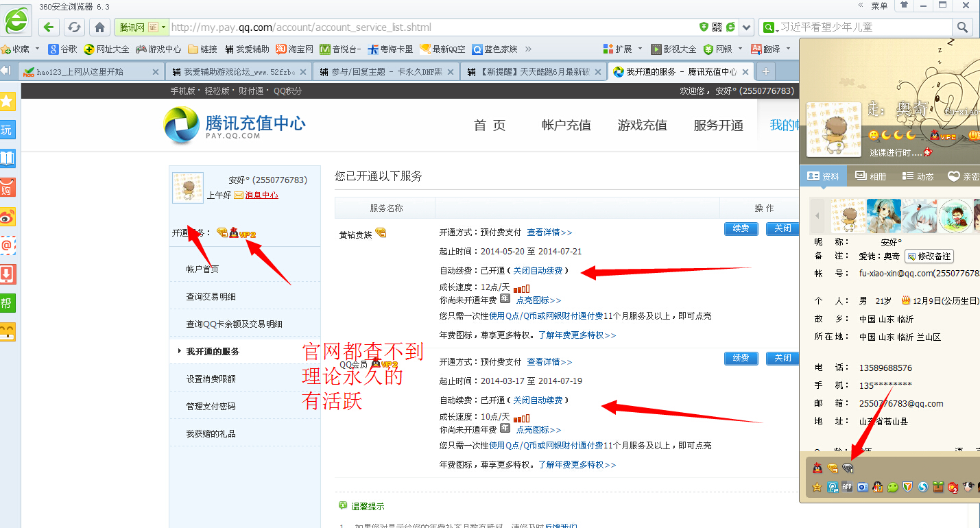Open the Weibo sidebar icon
Viewport: 980px width, 528px height.
(x=8, y=217)
